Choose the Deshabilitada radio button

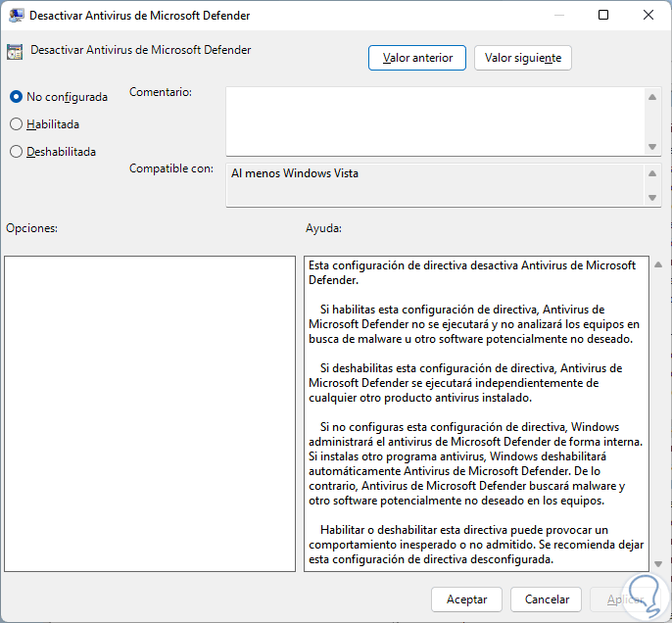click(53, 152)
